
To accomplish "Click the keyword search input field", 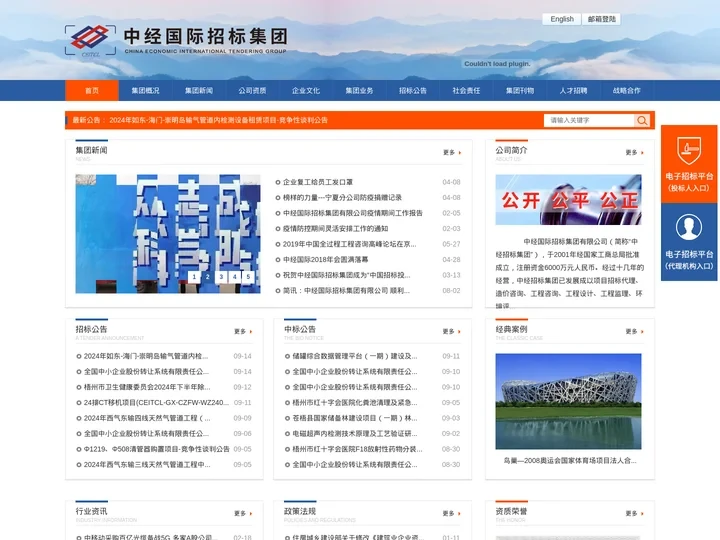I will [589, 120].
